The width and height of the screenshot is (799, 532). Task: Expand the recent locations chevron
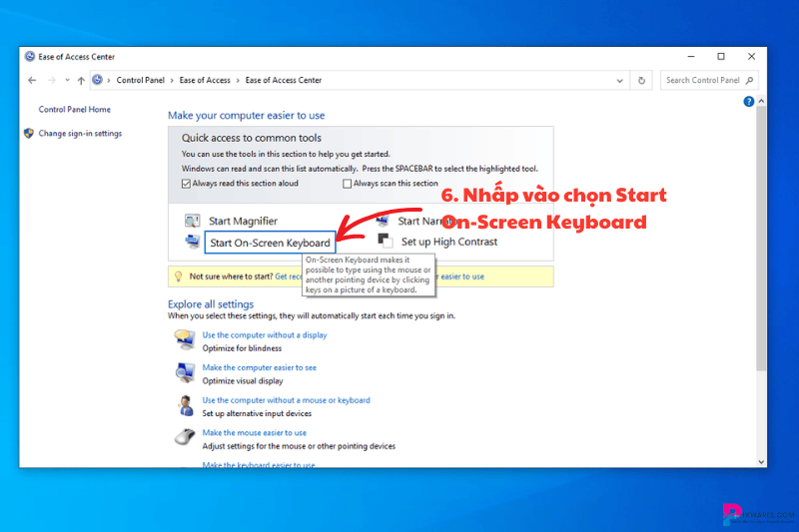66,80
